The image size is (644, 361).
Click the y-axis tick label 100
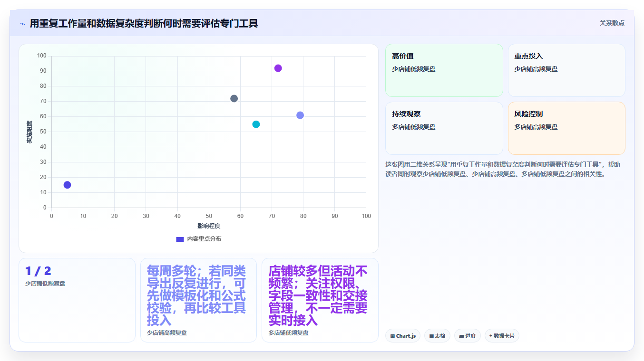42,56
